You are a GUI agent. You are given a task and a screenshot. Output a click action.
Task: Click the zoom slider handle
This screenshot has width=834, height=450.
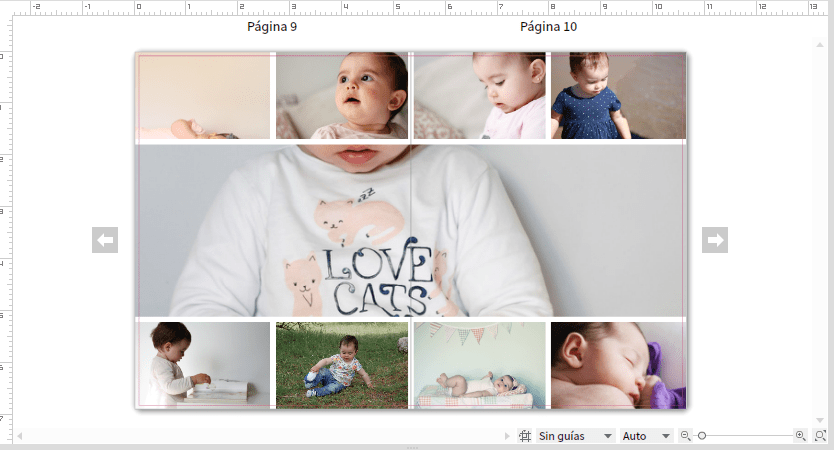pyautogui.click(x=702, y=436)
